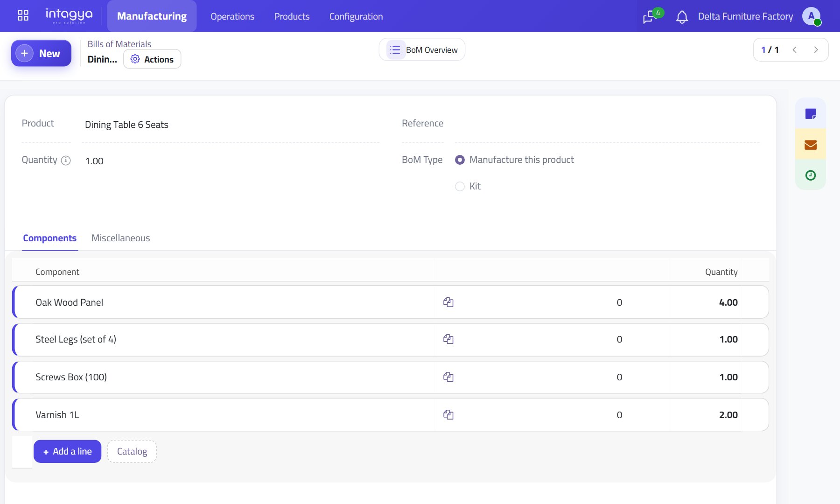This screenshot has width=840, height=504.
Task: Click the intagya logo
Action: [69, 16]
